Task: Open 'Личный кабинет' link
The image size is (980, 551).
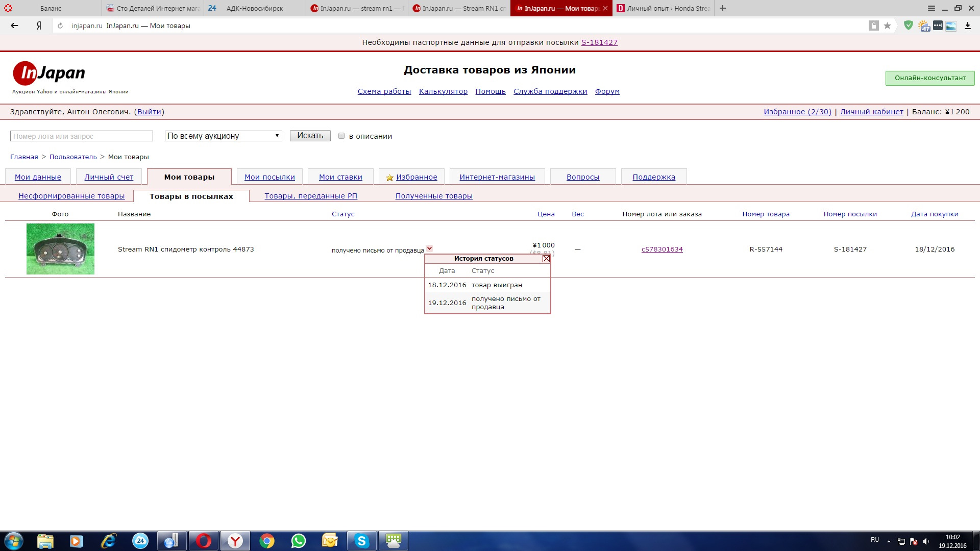Action: click(x=872, y=112)
